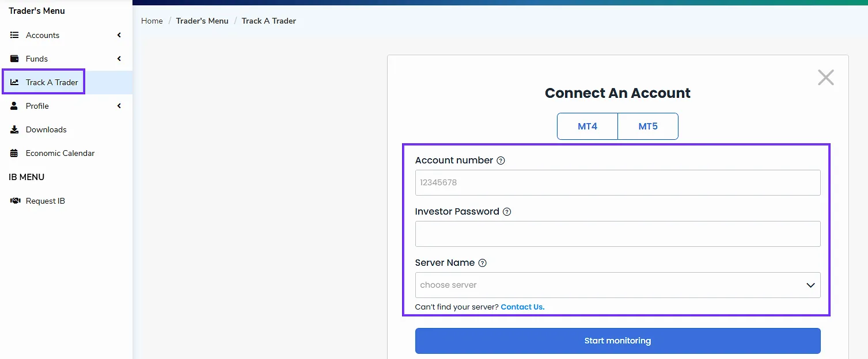Viewport: 868px width, 359px height.
Task: Open Economic Calendar menu item
Action: [66, 153]
